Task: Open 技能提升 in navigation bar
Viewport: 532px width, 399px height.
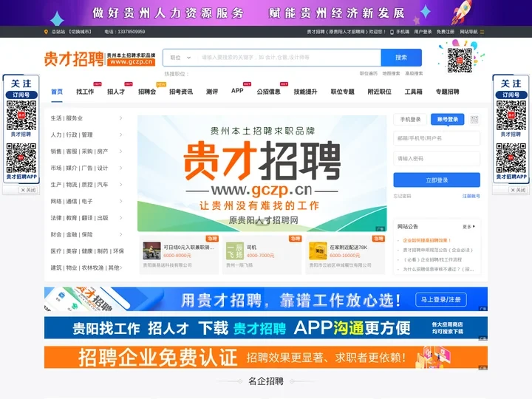Action: pyautogui.click(x=305, y=92)
